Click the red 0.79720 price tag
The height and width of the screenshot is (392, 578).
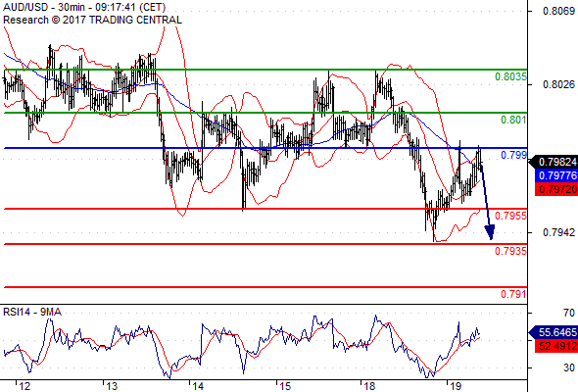555,189
